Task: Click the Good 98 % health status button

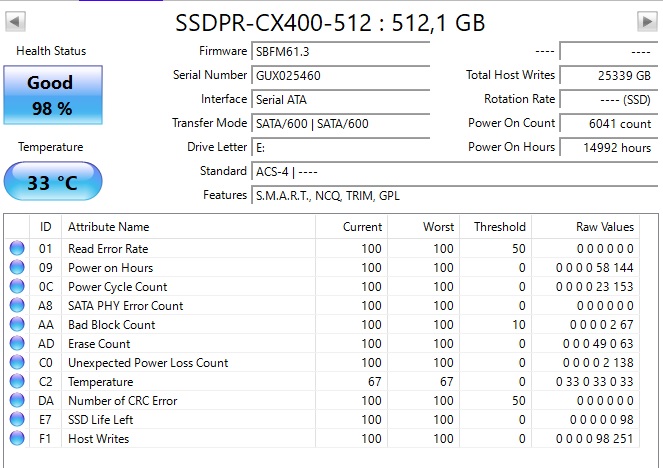Action: (53, 95)
